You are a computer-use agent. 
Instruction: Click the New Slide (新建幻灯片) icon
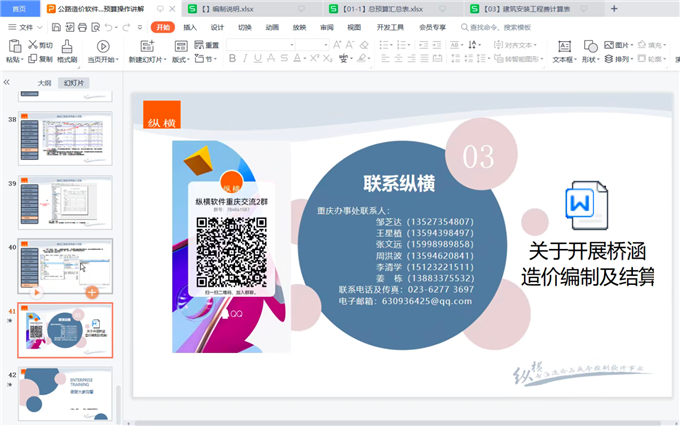tap(147, 46)
